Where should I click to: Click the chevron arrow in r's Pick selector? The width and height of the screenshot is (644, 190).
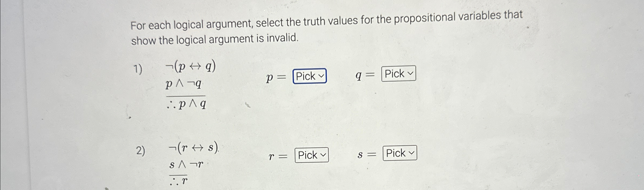pos(323,155)
